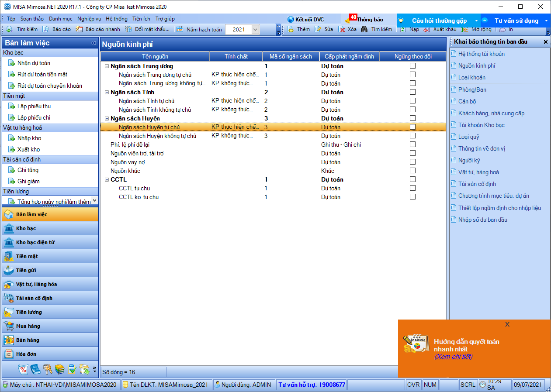The width and height of the screenshot is (551, 392).
Task: Open Rút dự toán tiền mặt shortcut
Action: [x=38, y=74]
